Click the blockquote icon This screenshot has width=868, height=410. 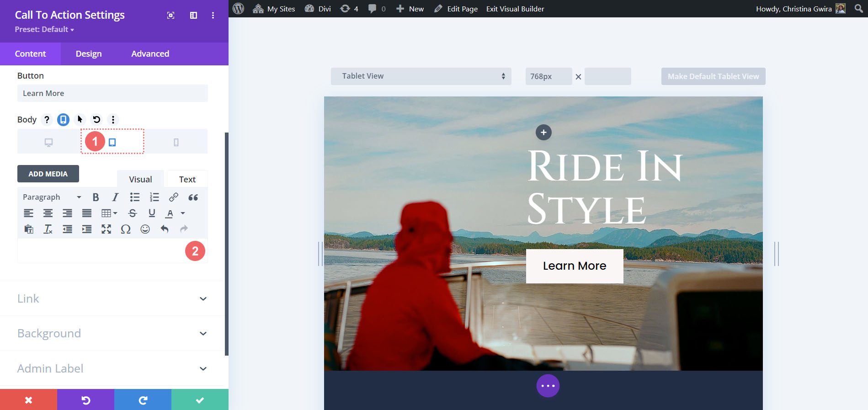coord(193,197)
